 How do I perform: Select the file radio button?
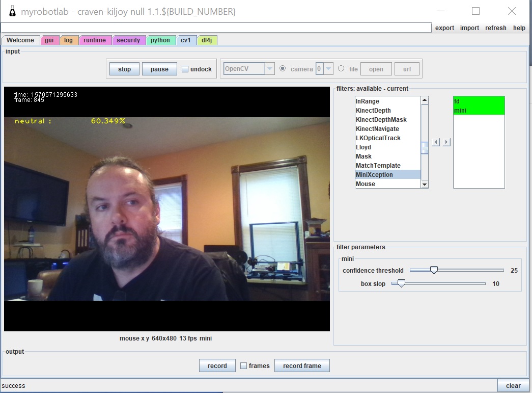(341, 69)
